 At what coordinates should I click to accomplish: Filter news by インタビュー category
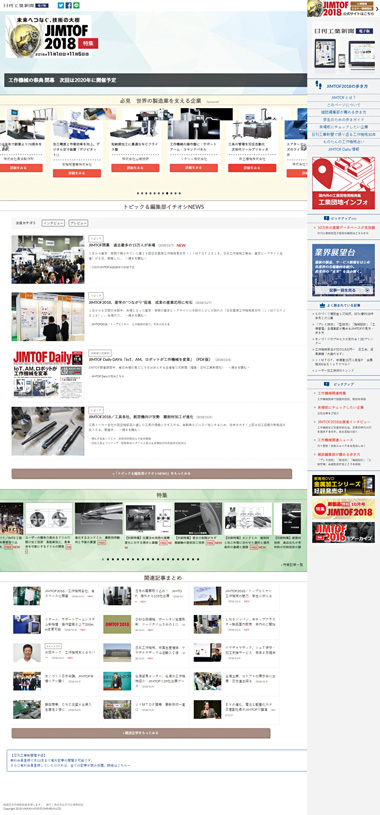(x=53, y=223)
